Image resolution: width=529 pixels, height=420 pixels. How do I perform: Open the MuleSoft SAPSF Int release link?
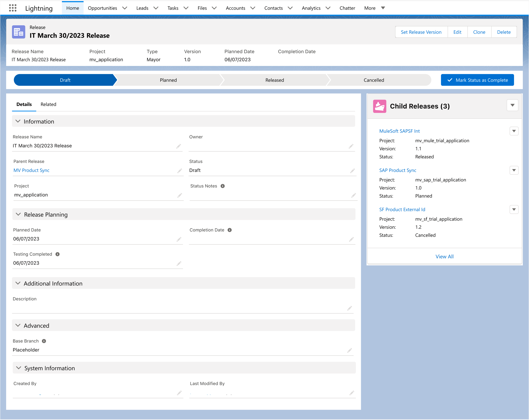click(400, 131)
